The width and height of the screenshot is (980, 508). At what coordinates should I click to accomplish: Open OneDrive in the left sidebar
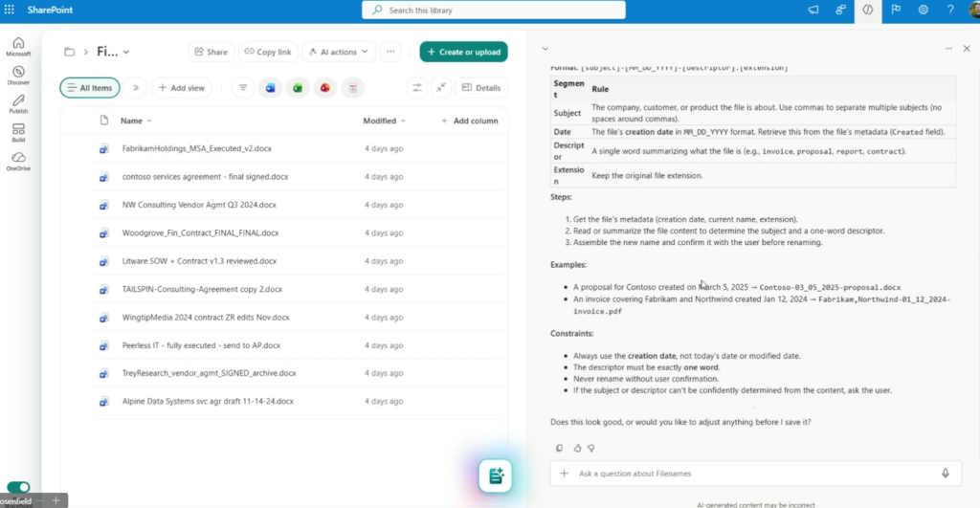tap(18, 162)
